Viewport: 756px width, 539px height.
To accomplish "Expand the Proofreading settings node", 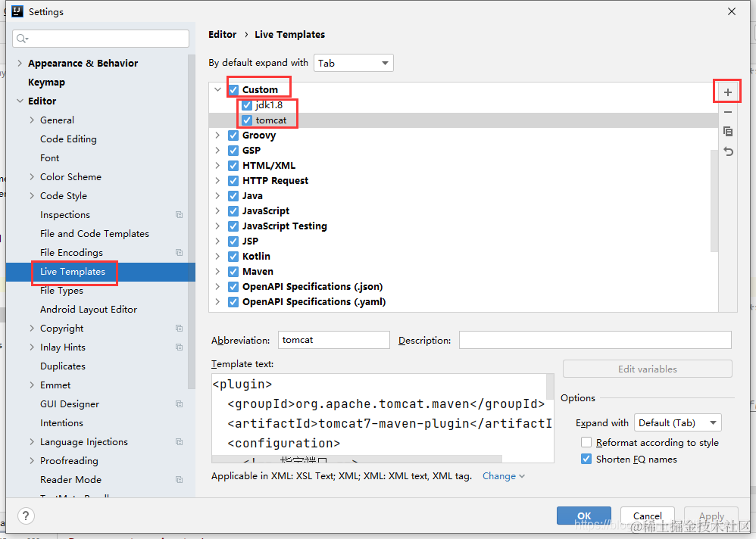I will (32, 460).
